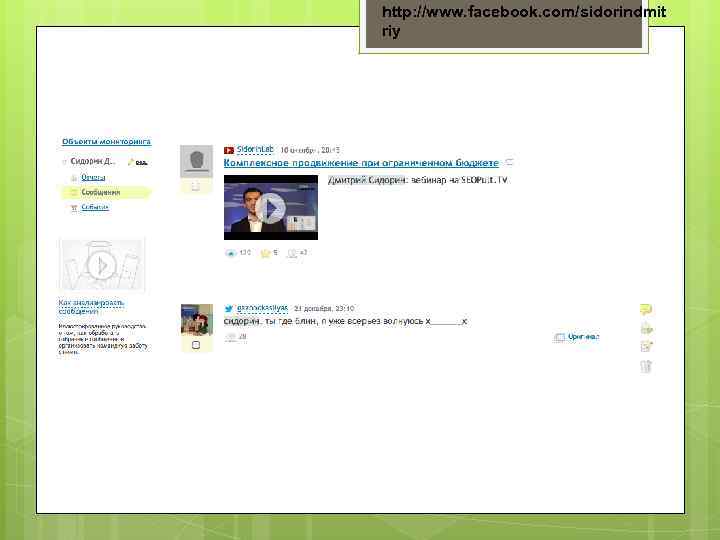
Task: Click the likes icon under the video
Action: coord(265,253)
